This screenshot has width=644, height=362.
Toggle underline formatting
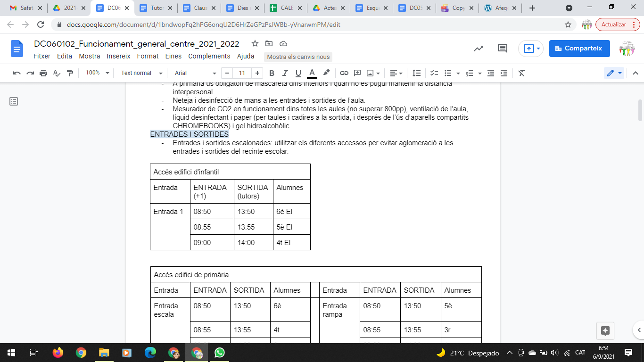pos(298,73)
